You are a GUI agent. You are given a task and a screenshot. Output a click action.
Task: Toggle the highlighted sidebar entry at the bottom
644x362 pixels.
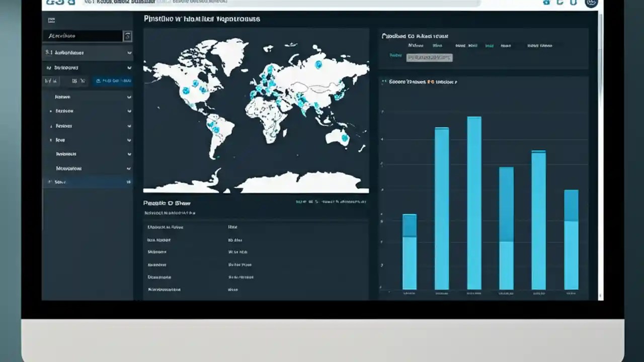[86, 182]
